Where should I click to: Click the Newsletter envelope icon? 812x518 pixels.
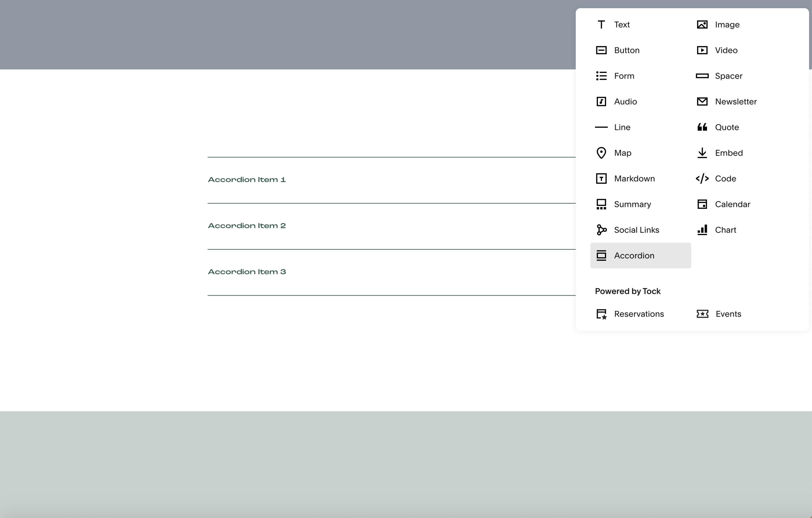point(702,102)
